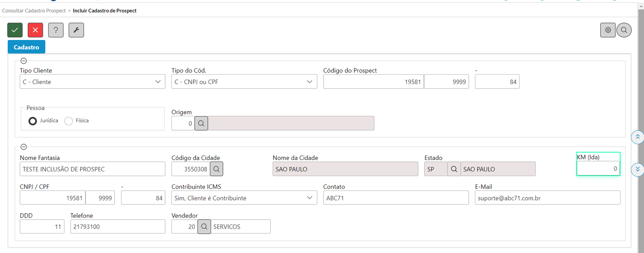Collapse the Nome Fantasia section minus circle

click(x=24, y=147)
